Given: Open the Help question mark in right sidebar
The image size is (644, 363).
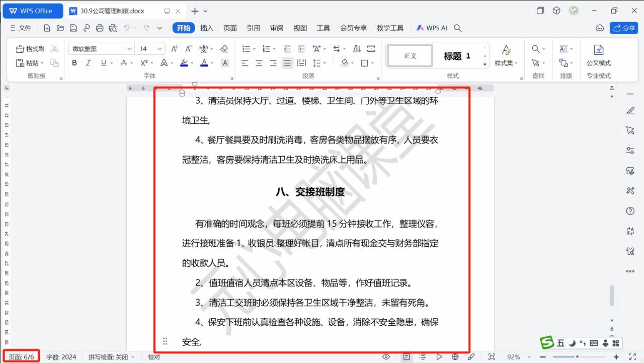Looking at the screenshot, I should point(630,210).
